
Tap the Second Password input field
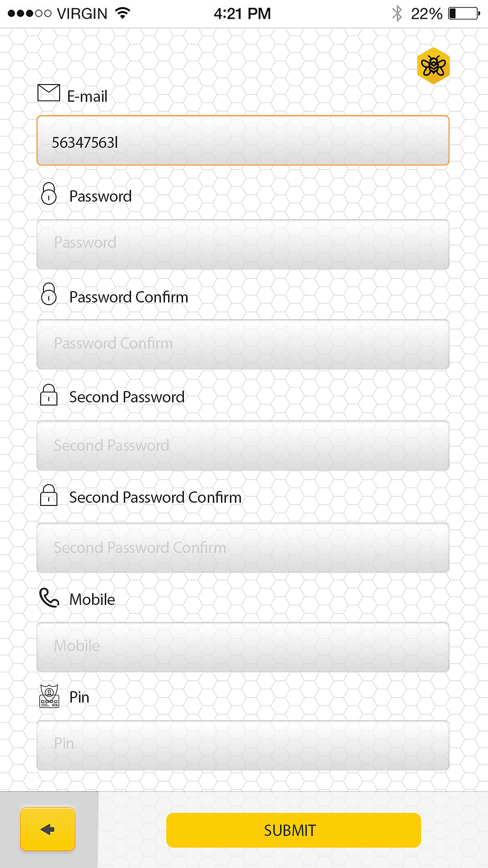[243, 446]
